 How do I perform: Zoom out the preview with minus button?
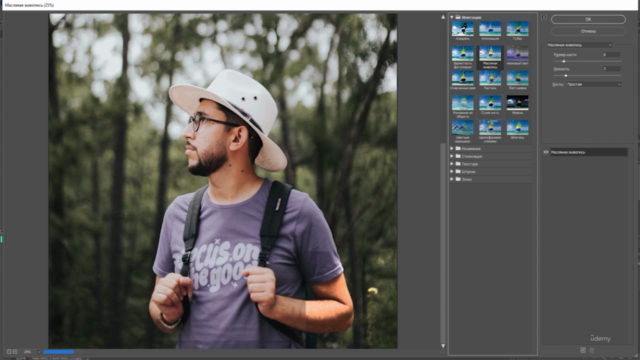click(x=9, y=351)
